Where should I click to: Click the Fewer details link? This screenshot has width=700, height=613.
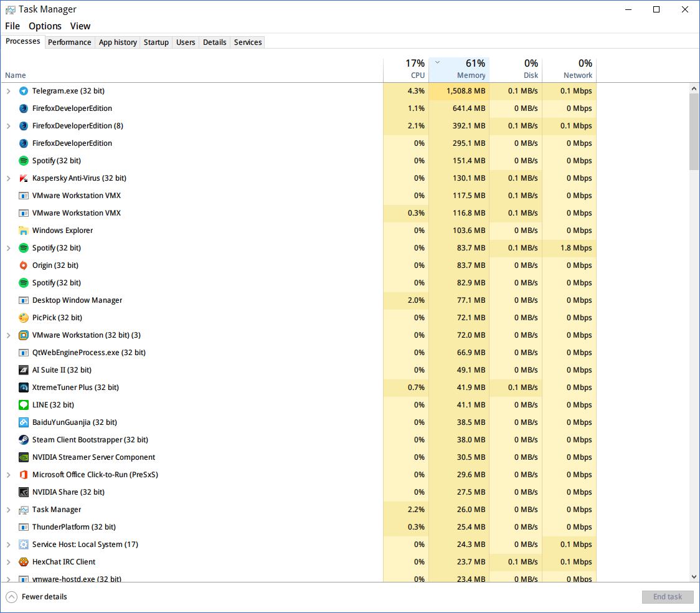click(x=44, y=597)
